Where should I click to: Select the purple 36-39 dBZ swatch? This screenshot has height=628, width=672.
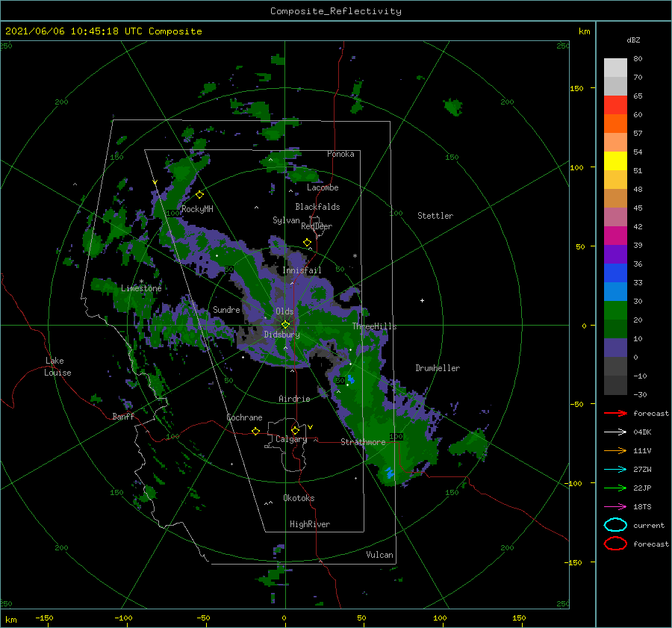[x=615, y=254]
